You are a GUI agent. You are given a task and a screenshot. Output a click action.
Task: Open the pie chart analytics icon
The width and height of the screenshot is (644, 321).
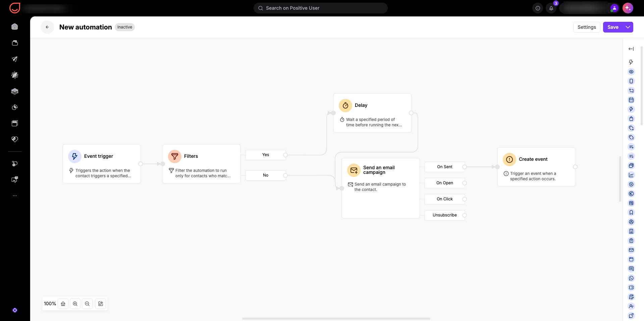coord(15,107)
